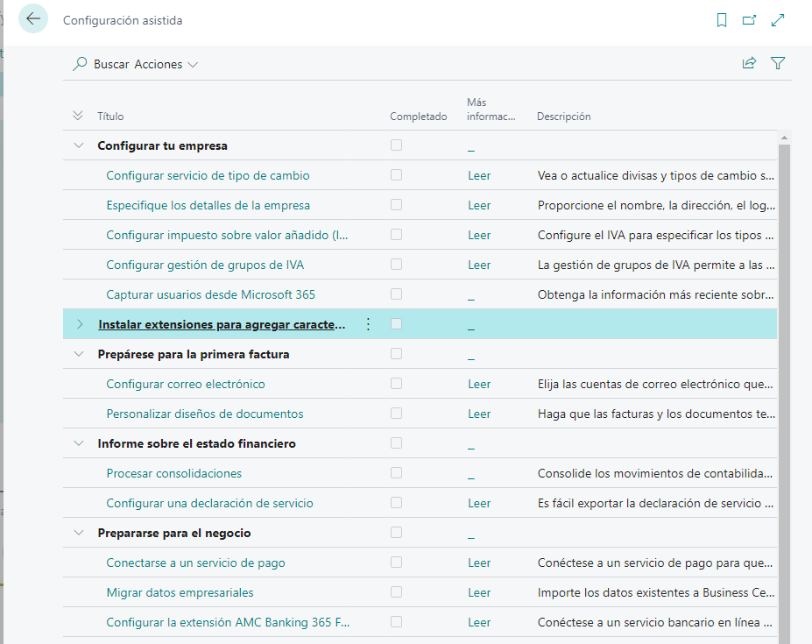
Task: Open Conectarse a un servicio de pago
Action: (195, 563)
